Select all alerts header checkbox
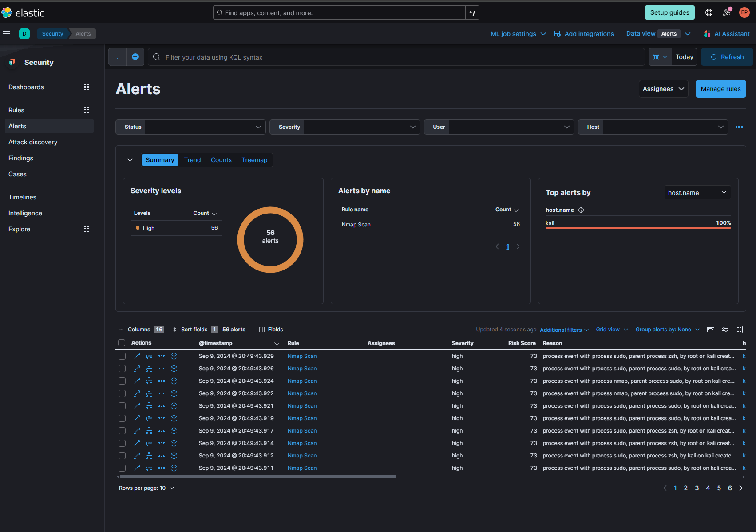This screenshot has width=756, height=532. [122, 343]
